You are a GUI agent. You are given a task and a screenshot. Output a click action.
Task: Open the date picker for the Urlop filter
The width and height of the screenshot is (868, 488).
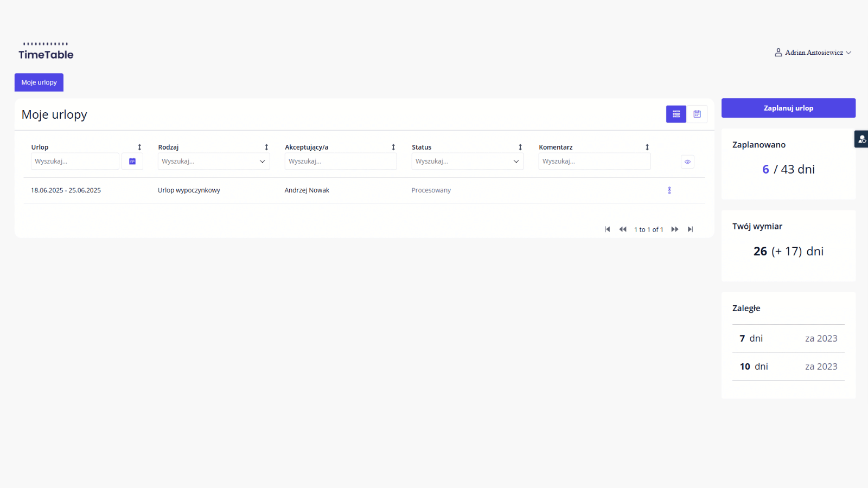[132, 161]
